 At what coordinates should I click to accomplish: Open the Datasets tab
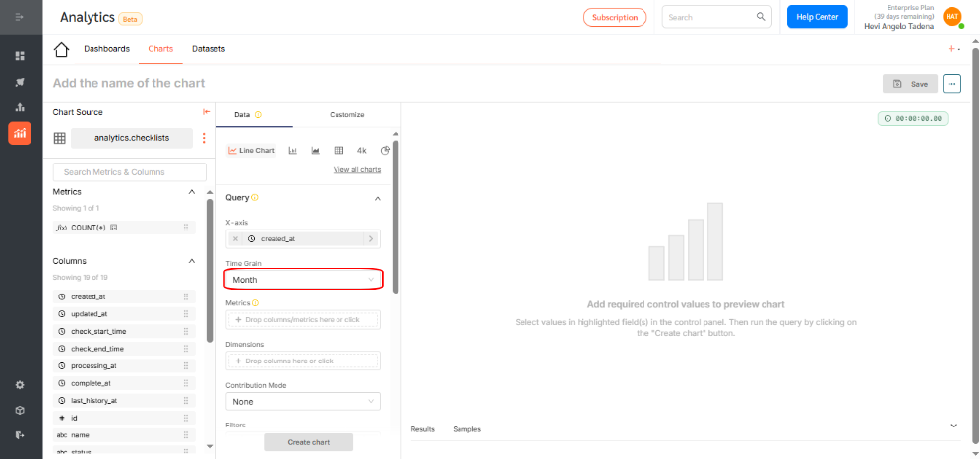(208, 49)
